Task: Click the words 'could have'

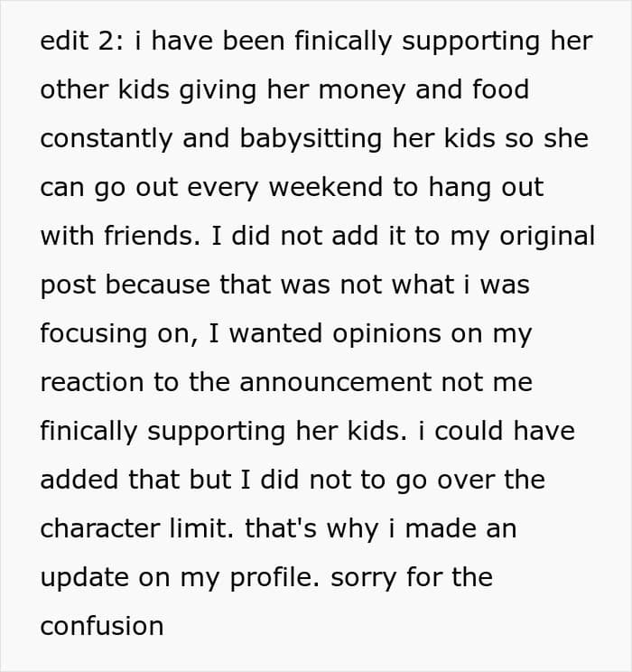Action: tap(505, 430)
